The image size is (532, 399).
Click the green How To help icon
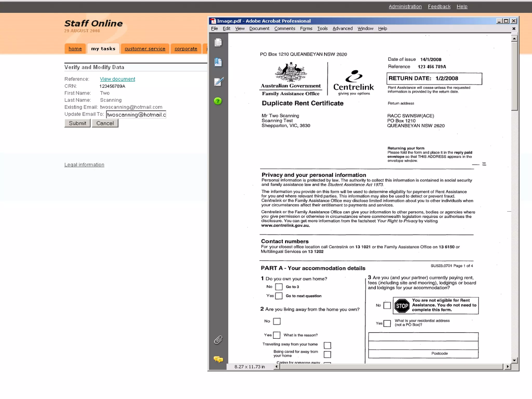[218, 101]
